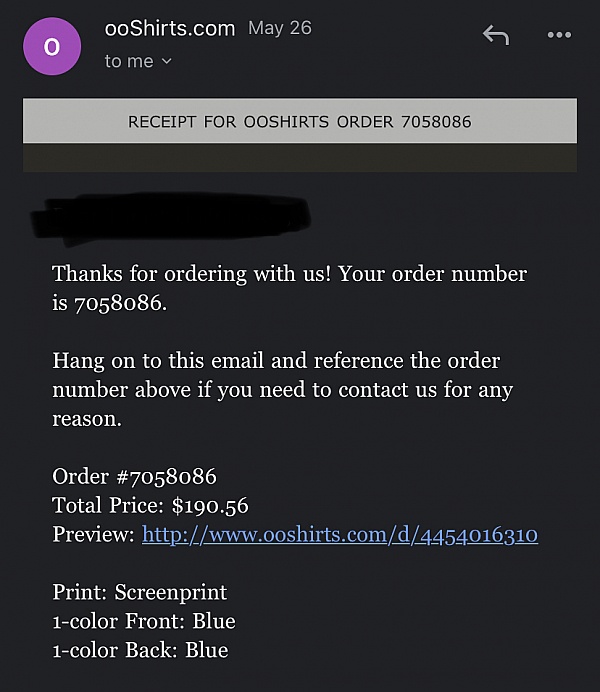The height and width of the screenshot is (692, 600).
Task: Tap the reply arrow icon
Action: (496, 35)
